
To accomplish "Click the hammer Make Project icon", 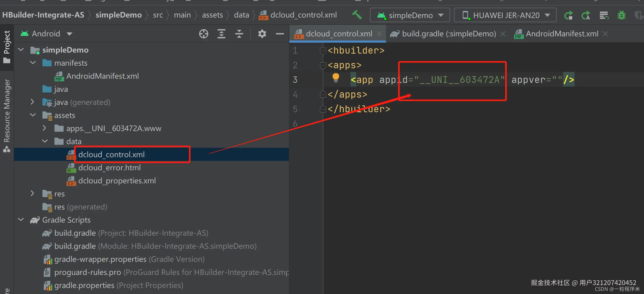I will coord(357,15).
